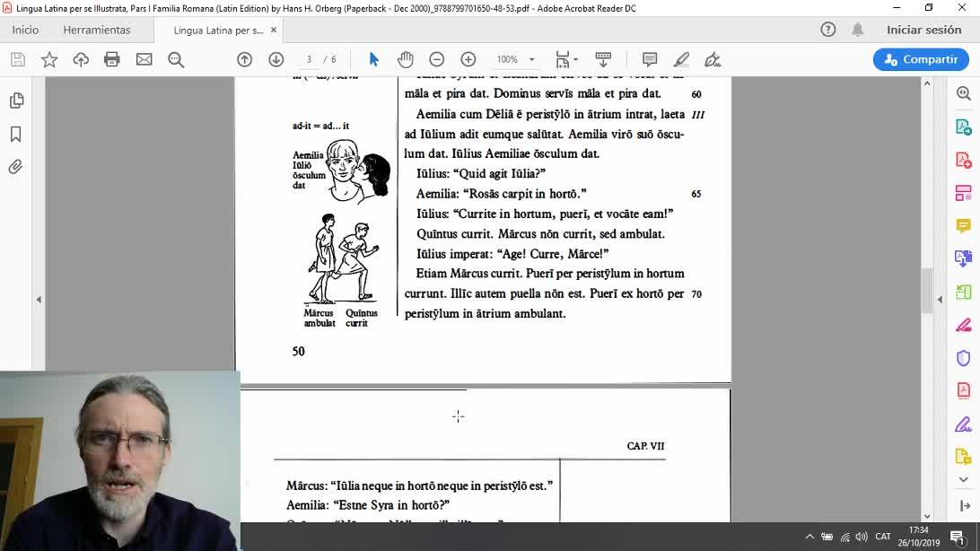Open the fit page options dropdown

(x=566, y=59)
